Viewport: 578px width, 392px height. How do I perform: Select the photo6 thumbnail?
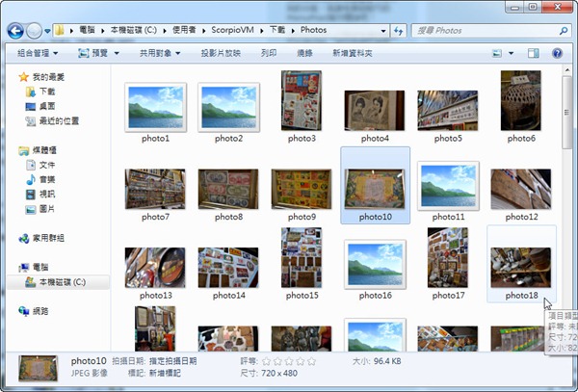(x=520, y=100)
